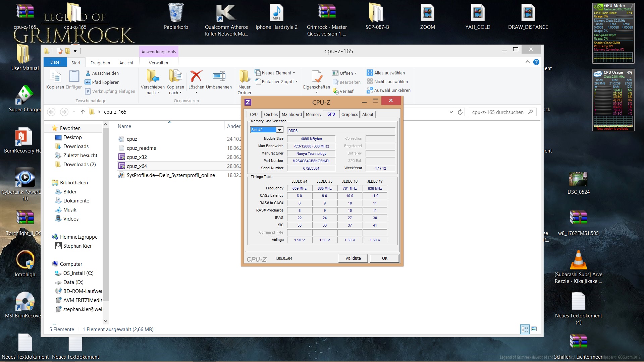This screenshot has width=644, height=362.
Task: Expand the Neues Element dropdown
Action: (294, 73)
